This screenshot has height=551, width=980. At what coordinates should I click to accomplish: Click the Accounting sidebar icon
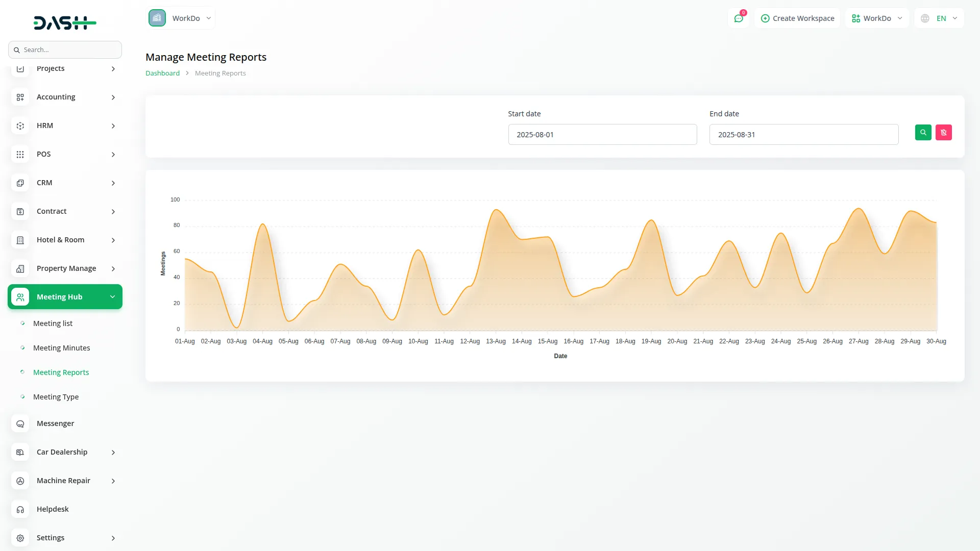click(x=20, y=97)
